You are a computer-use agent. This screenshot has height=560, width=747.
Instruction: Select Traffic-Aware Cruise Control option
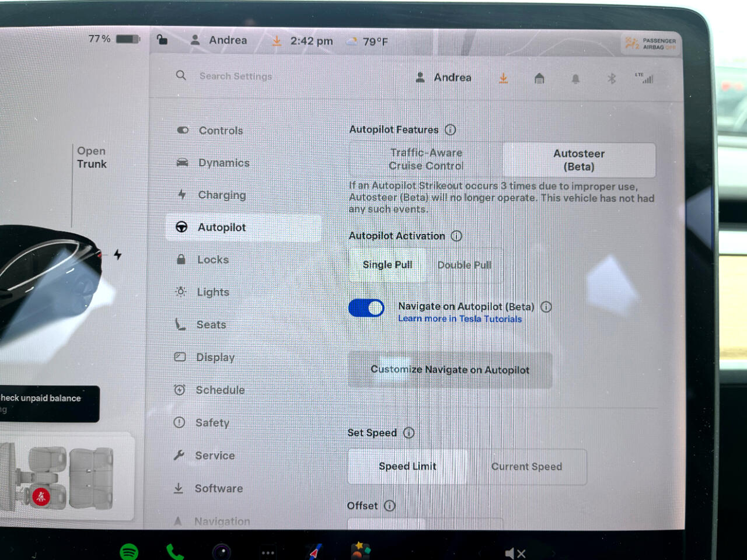426,159
